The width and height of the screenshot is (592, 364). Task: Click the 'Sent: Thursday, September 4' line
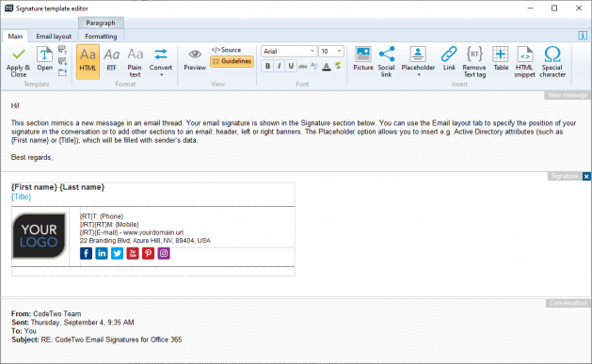tap(72, 323)
